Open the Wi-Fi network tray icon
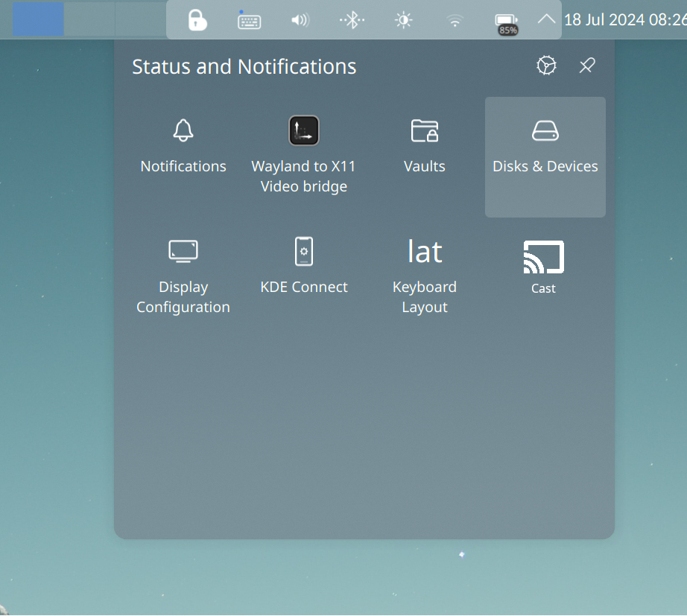Image resolution: width=687 pixels, height=616 pixels. (x=455, y=20)
